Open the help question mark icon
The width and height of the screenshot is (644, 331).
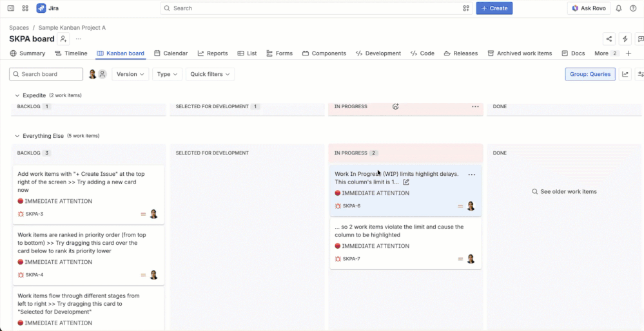tap(633, 8)
